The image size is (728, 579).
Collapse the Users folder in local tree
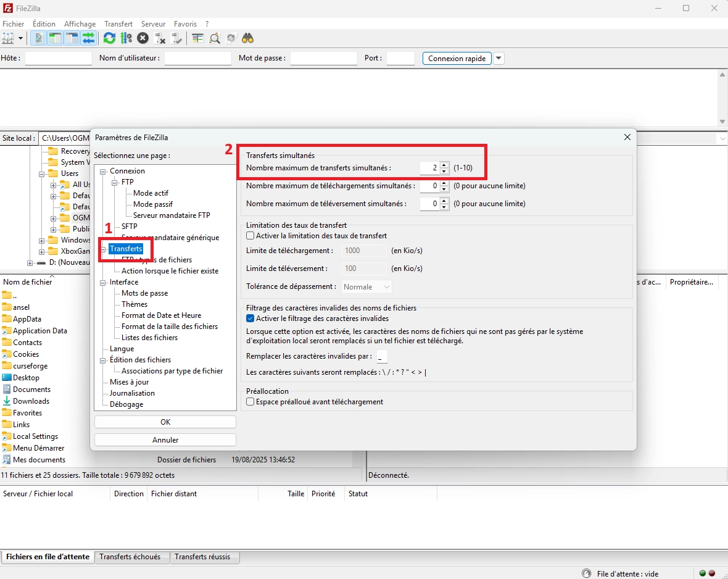click(42, 174)
